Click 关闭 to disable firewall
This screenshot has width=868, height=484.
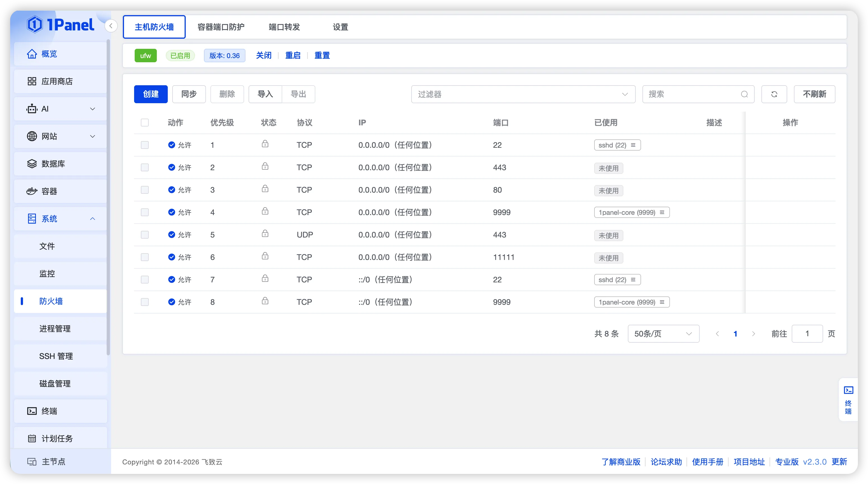tap(263, 55)
